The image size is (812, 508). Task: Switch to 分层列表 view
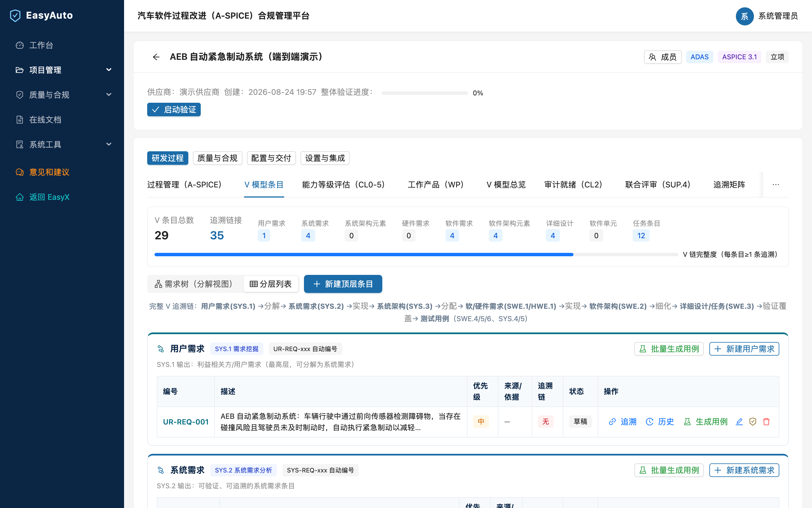[x=271, y=284]
